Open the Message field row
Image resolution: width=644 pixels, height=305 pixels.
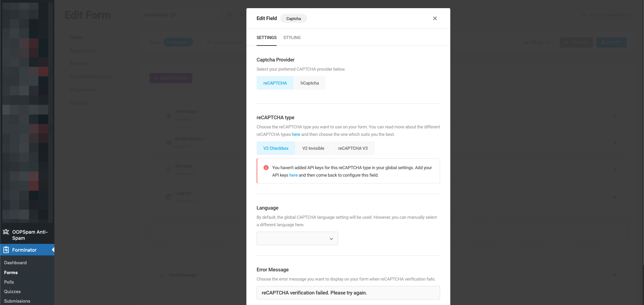pyautogui.click(x=388, y=170)
